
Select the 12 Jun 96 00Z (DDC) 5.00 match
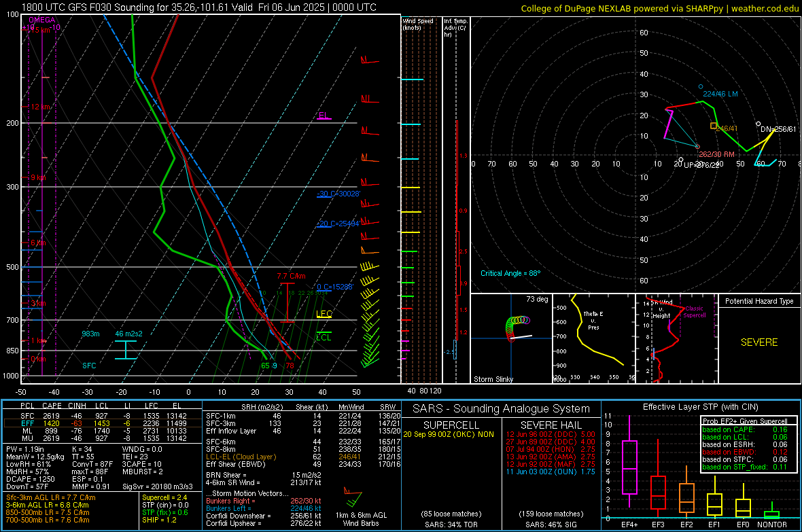pyautogui.click(x=551, y=434)
